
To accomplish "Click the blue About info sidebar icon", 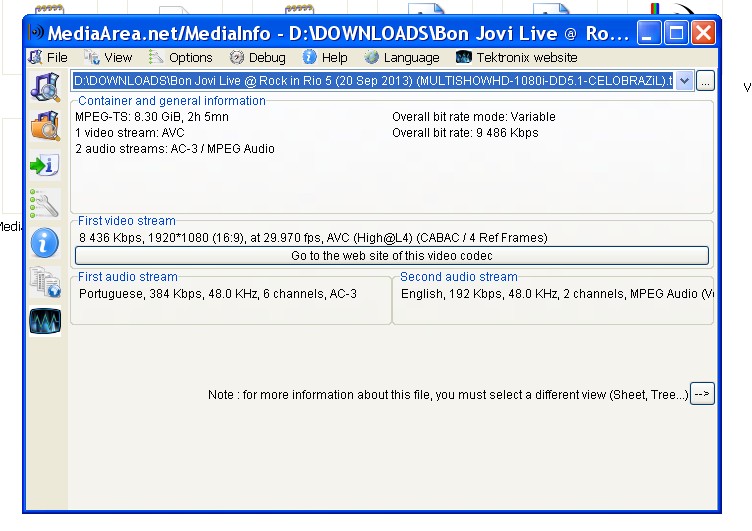I will click(x=45, y=242).
